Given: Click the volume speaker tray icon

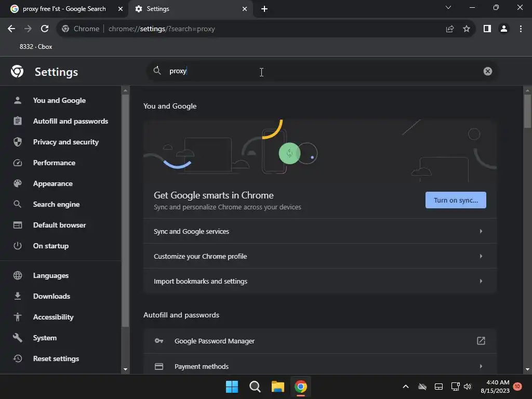Looking at the screenshot, I should [468, 387].
